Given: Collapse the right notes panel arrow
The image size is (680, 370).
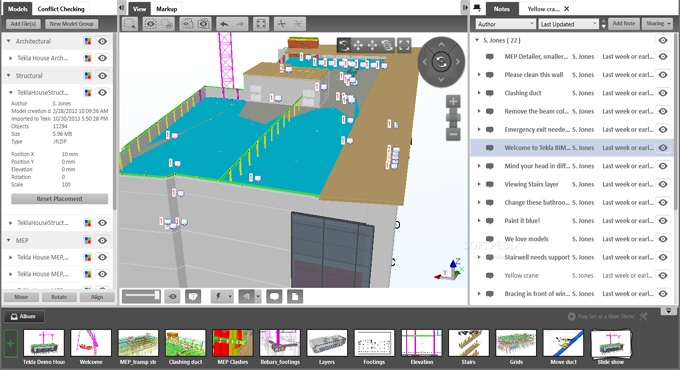Looking at the screenshot, I should click(x=465, y=8).
